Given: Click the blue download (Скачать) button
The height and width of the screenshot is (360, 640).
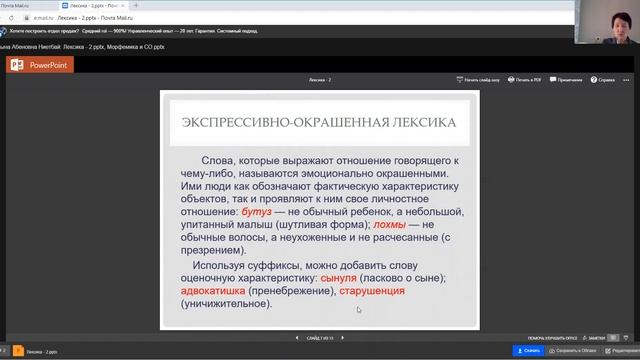Looking at the screenshot, I should (x=528, y=351).
